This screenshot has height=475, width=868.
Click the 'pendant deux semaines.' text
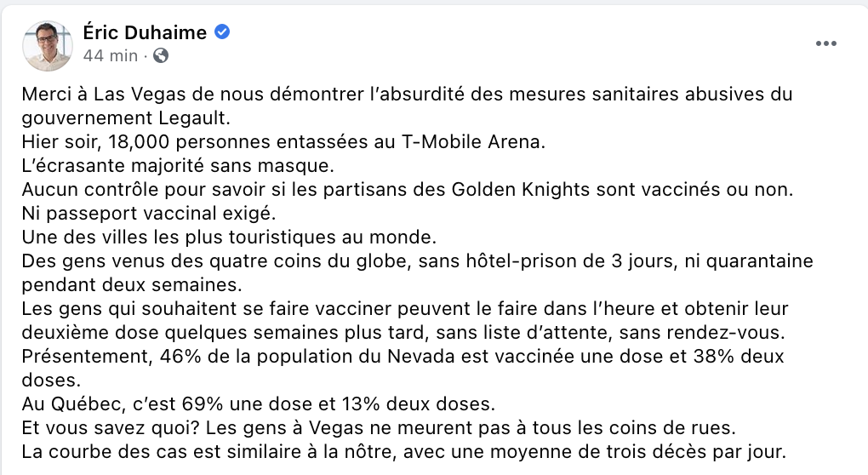(x=132, y=284)
